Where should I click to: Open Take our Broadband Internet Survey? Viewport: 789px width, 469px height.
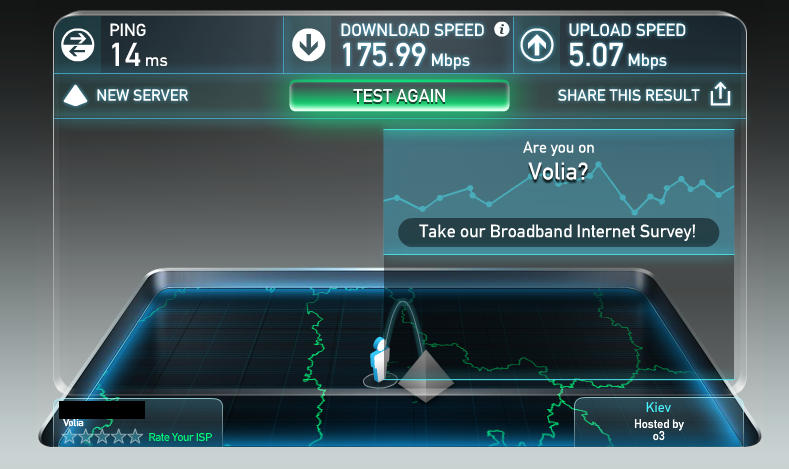558,232
